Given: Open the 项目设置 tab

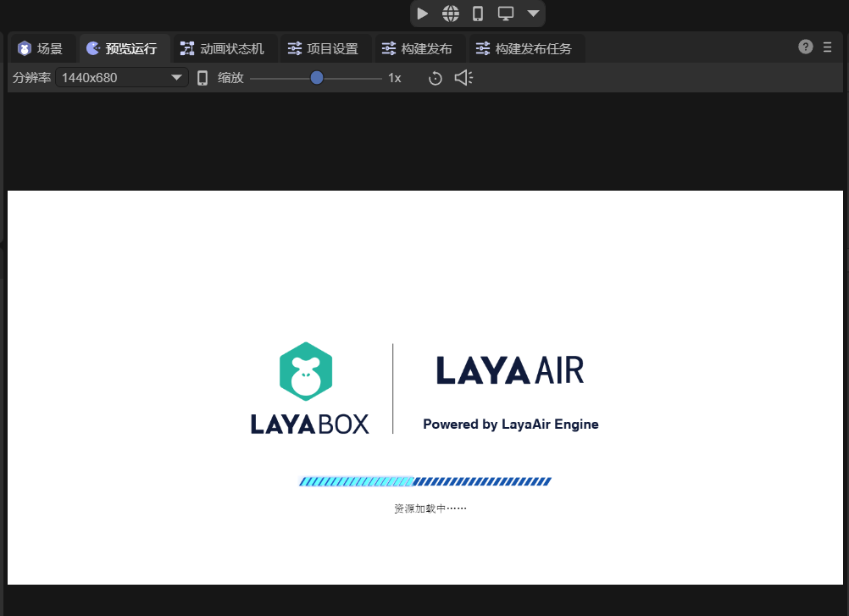Looking at the screenshot, I should tap(323, 48).
